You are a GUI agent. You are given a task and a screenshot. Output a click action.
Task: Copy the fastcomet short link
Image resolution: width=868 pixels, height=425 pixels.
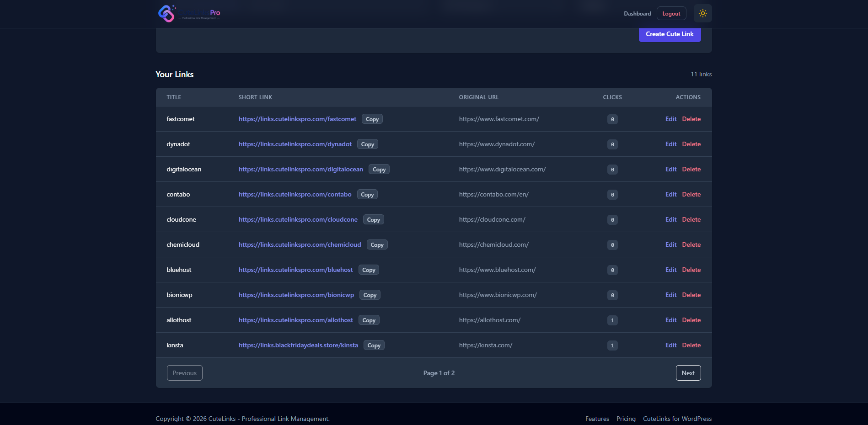pyautogui.click(x=372, y=119)
